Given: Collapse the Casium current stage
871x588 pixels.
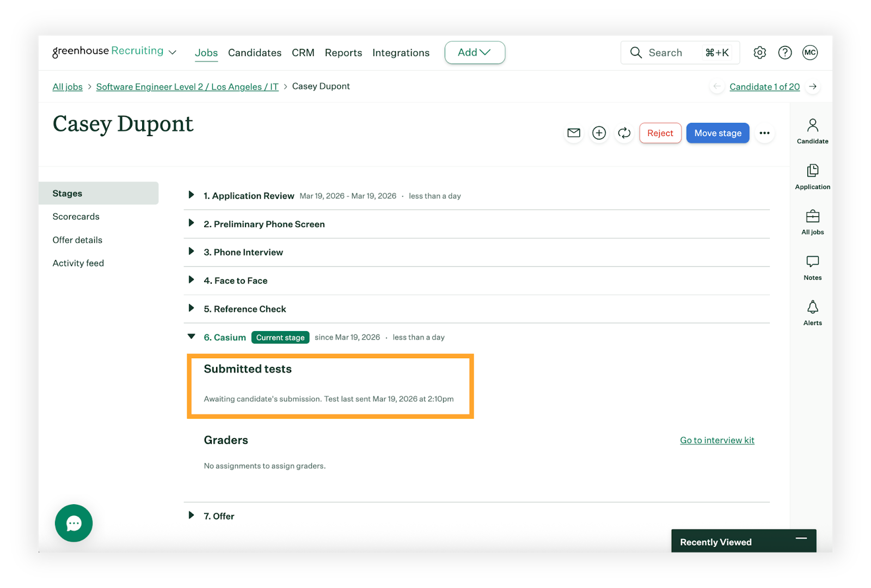Looking at the screenshot, I should point(191,336).
